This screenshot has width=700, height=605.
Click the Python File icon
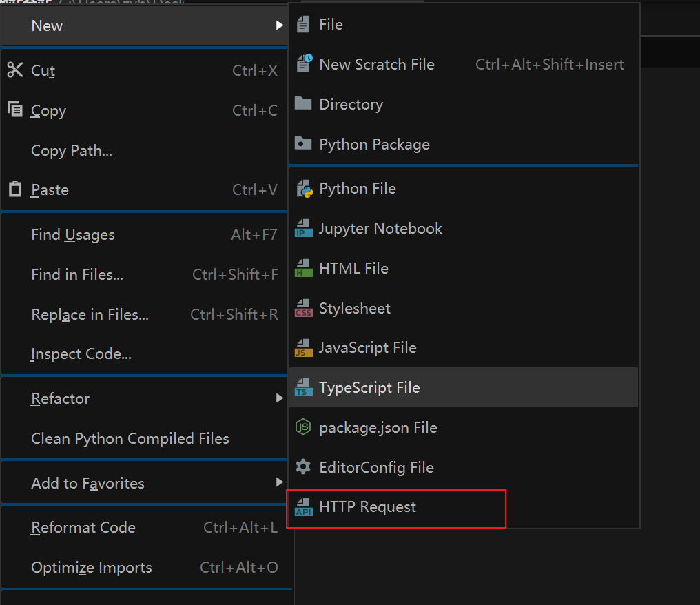click(305, 188)
